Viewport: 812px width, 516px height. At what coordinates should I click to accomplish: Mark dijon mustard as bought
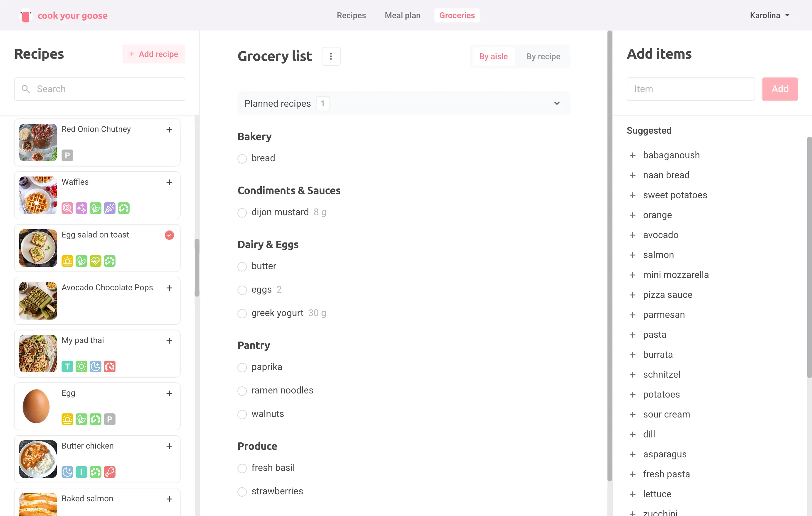242,213
